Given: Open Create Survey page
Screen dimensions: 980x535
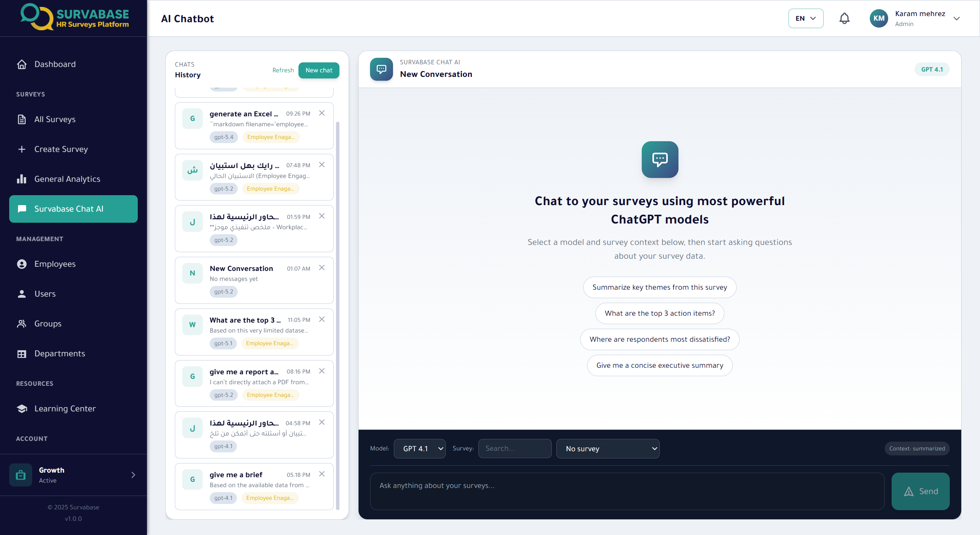Looking at the screenshot, I should tap(73, 149).
